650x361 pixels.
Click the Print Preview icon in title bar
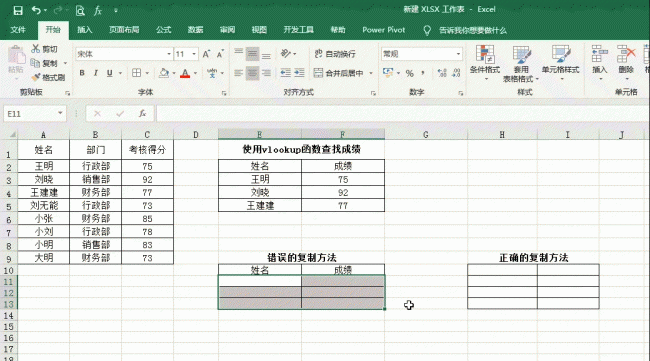click(x=80, y=10)
